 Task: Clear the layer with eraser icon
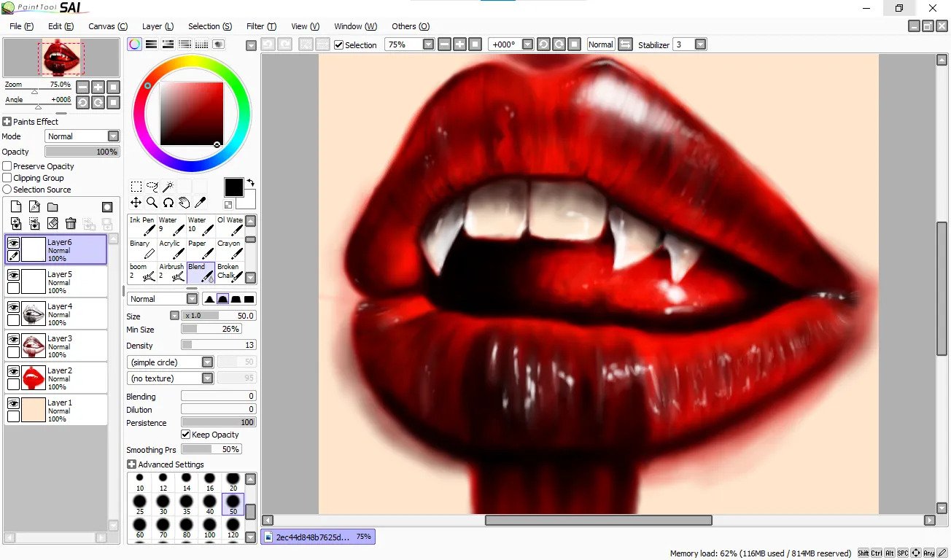tap(53, 223)
